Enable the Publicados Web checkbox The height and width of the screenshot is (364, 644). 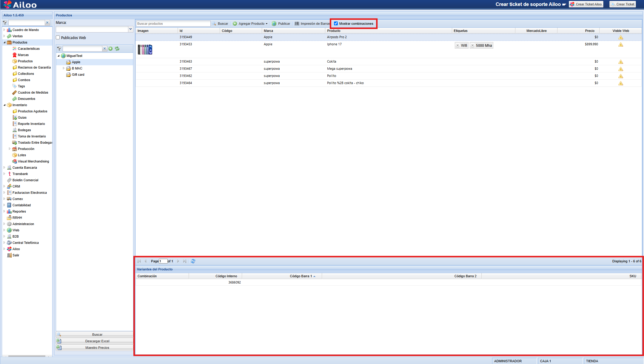click(x=58, y=38)
